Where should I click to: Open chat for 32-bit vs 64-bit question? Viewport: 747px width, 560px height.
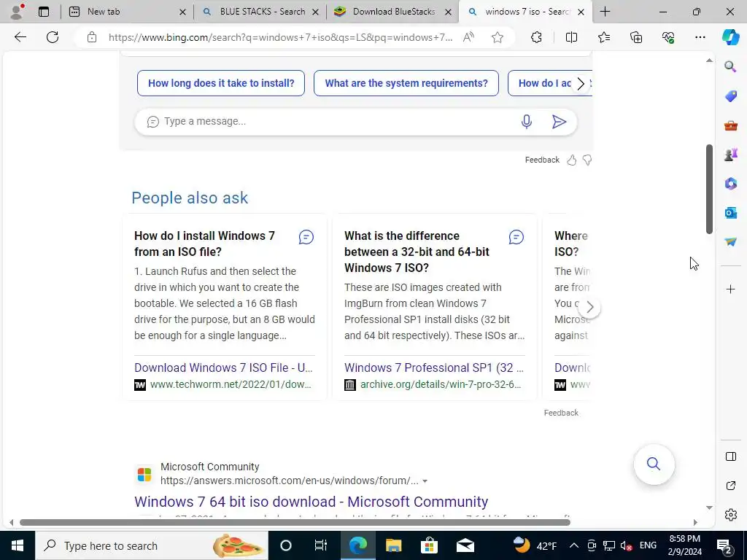(x=516, y=237)
